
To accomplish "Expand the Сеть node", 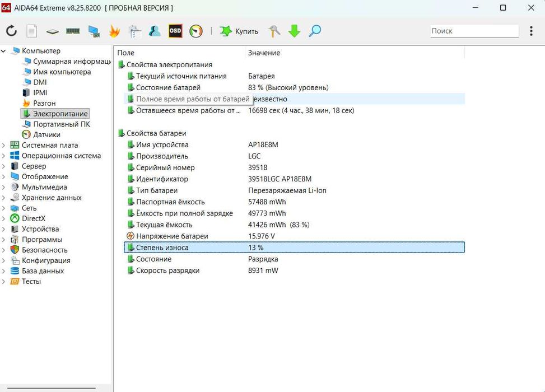I will 3,208.
